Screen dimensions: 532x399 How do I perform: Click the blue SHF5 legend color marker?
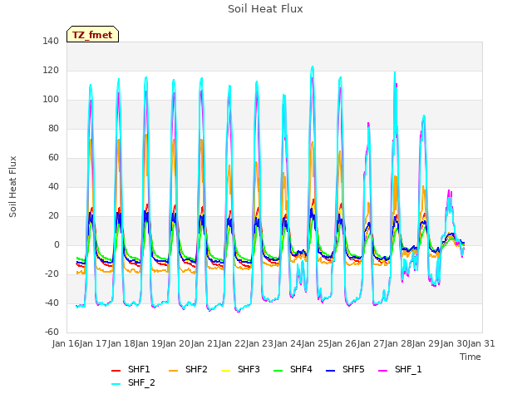point(330,371)
